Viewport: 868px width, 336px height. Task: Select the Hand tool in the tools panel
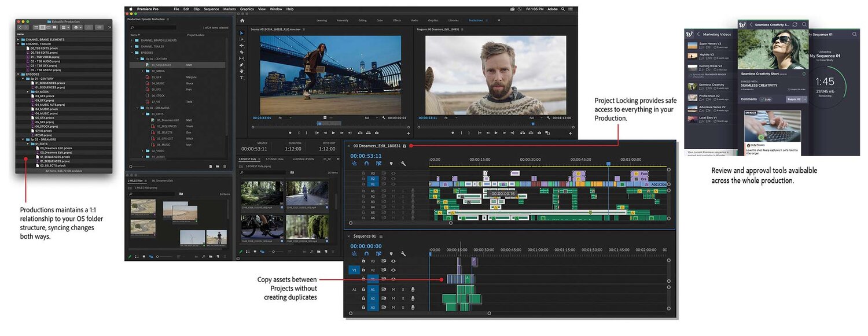click(x=242, y=71)
